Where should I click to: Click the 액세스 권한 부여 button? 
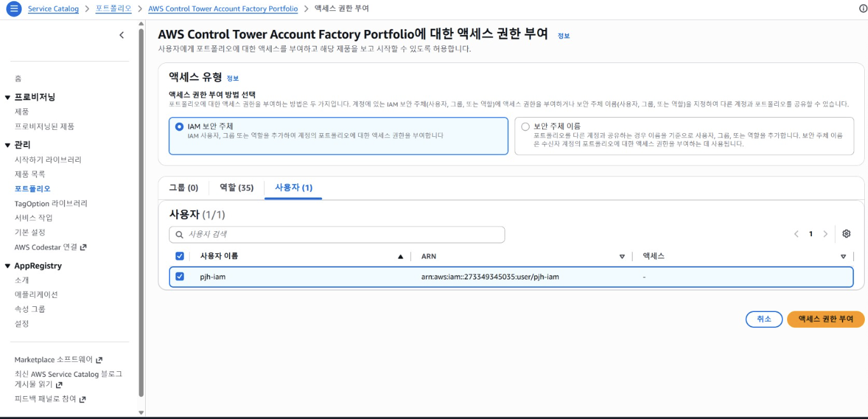coord(826,319)
